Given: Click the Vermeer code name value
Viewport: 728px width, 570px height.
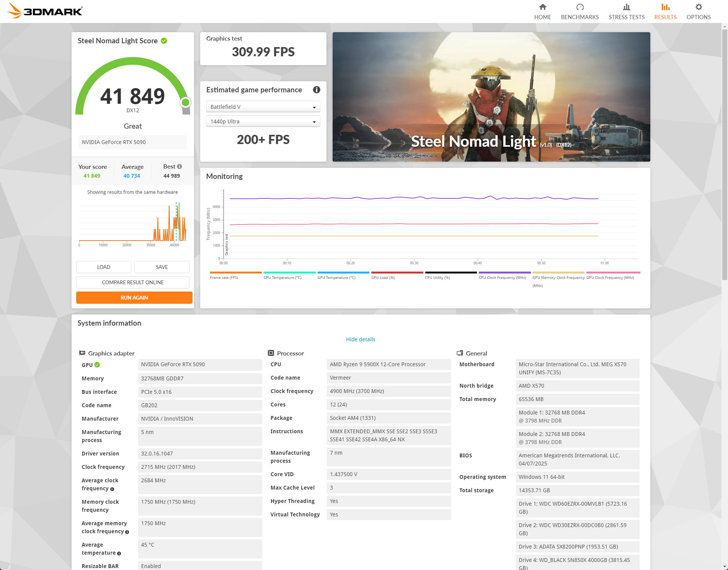Looking at the screenshot, I should pyautogui.click(x=388, y=378).
